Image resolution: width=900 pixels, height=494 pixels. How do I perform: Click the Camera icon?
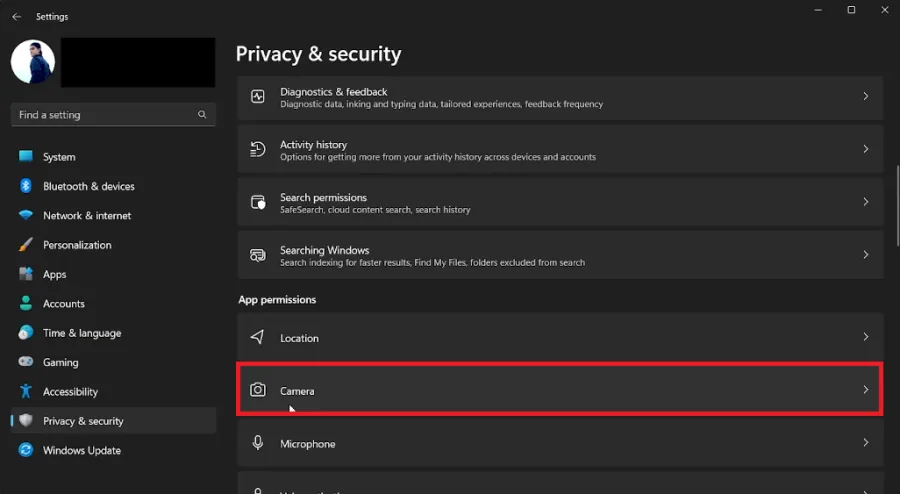pos(258,390)
